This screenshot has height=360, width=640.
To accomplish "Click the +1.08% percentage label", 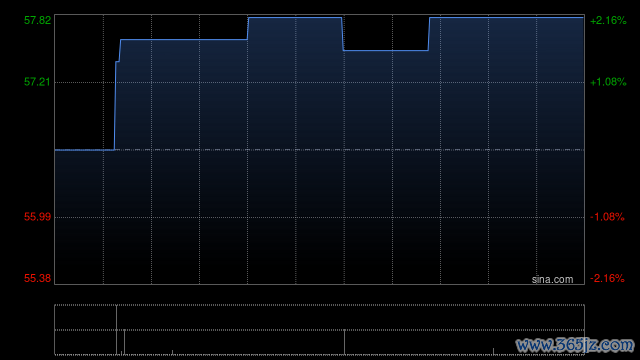I will coord(608,82).
